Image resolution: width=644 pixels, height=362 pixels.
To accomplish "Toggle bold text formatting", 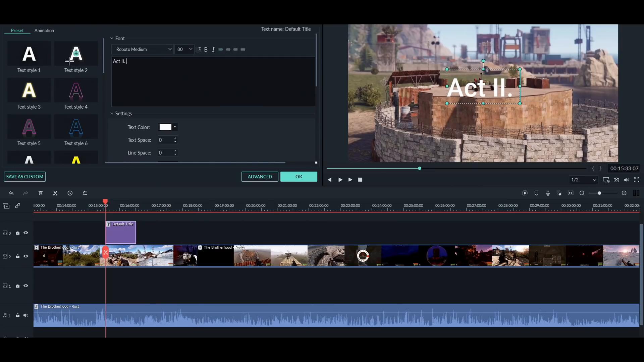I will pos(206,50).
